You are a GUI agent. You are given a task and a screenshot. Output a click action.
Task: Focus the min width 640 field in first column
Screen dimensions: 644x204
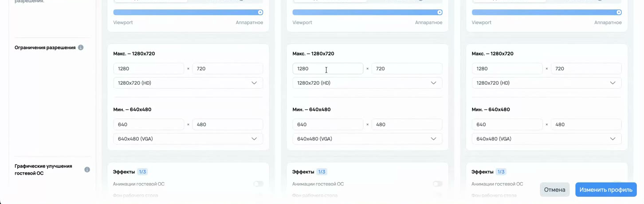(149, 124)
